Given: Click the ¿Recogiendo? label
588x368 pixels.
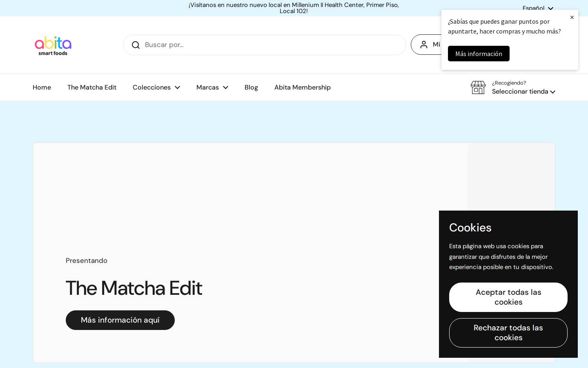Looking at the screenshot, I should [509, 83].
